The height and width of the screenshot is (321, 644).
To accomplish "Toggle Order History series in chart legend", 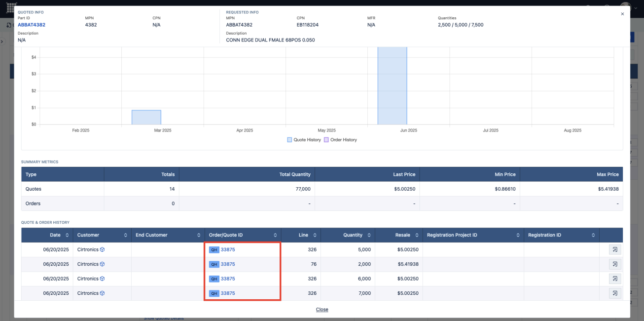I will click(x=340, y=140).
